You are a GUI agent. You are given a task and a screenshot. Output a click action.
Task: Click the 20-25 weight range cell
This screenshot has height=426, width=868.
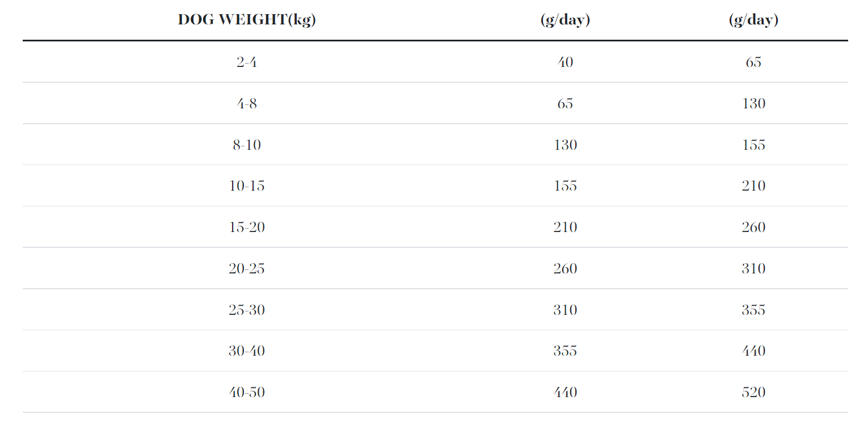[247, 269]
